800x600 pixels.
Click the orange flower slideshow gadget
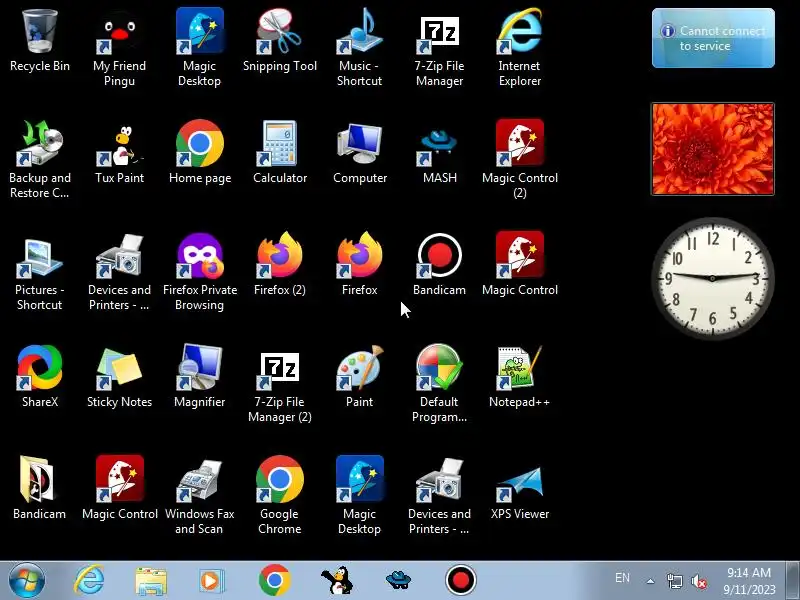click(713, 149)
